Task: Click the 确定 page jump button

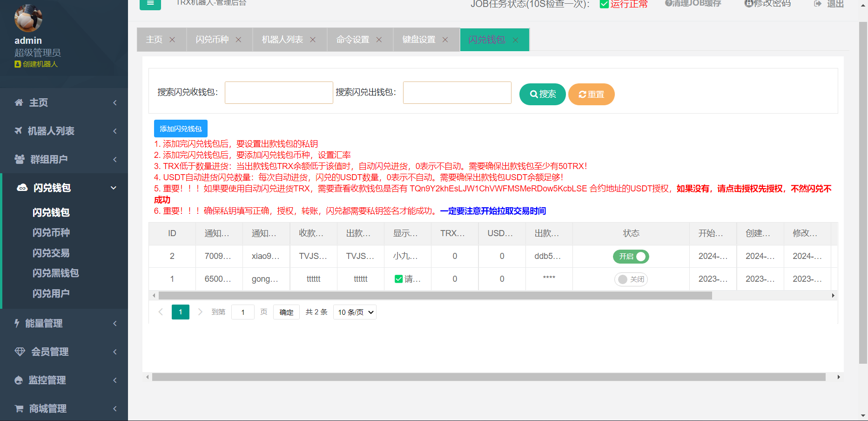Action: tap(286, 312)
